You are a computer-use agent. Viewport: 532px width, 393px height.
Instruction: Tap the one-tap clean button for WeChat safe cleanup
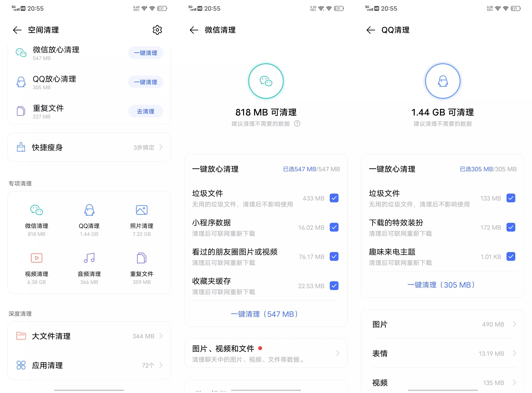(145, 53)
